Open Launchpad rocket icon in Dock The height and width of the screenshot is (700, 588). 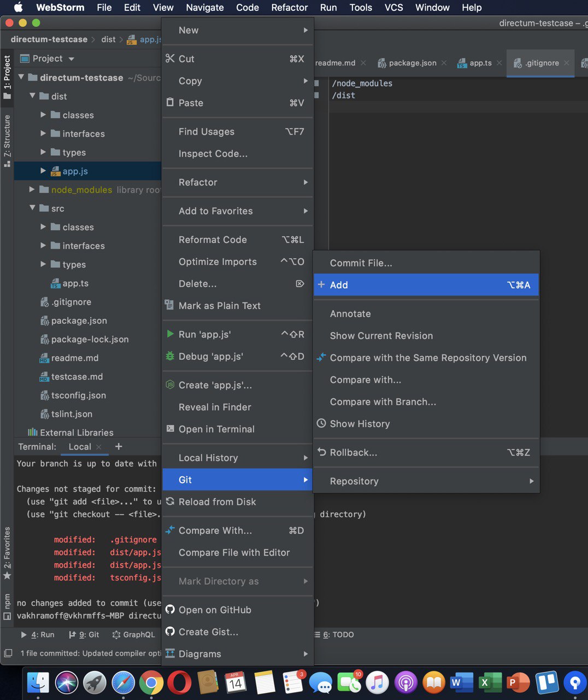click(95, 682)
